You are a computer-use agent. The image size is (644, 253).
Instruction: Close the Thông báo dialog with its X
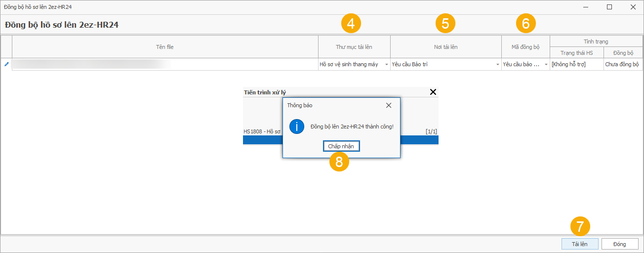coord(389,105)
